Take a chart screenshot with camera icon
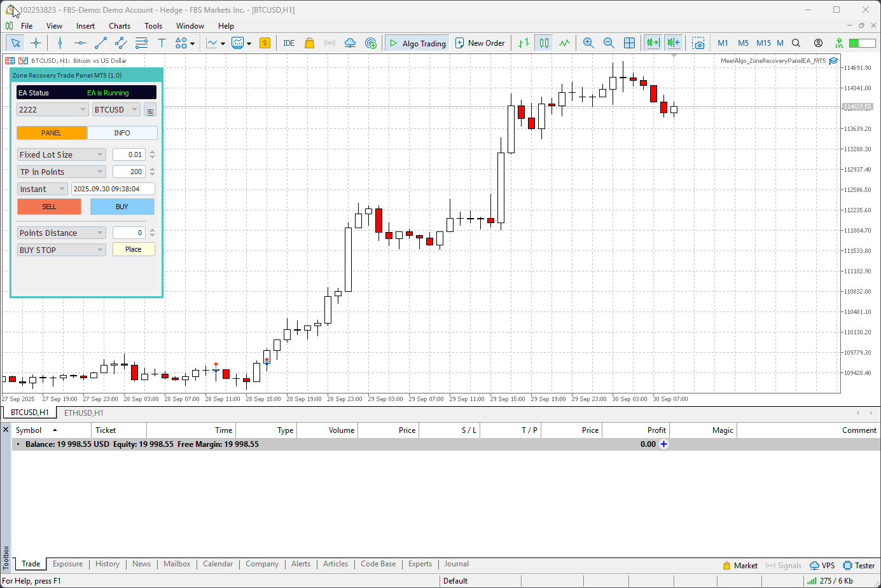 click(698, 43)
